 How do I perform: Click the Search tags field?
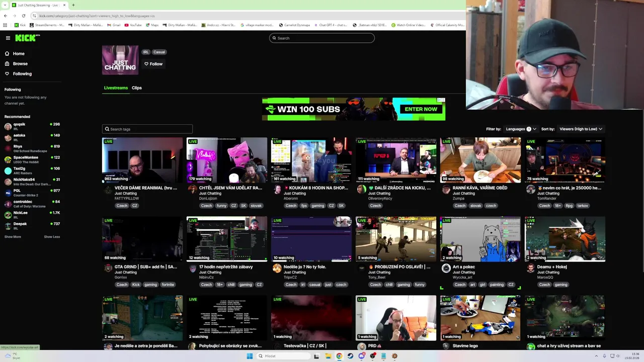pyautogui.click(x=147, y=129)
